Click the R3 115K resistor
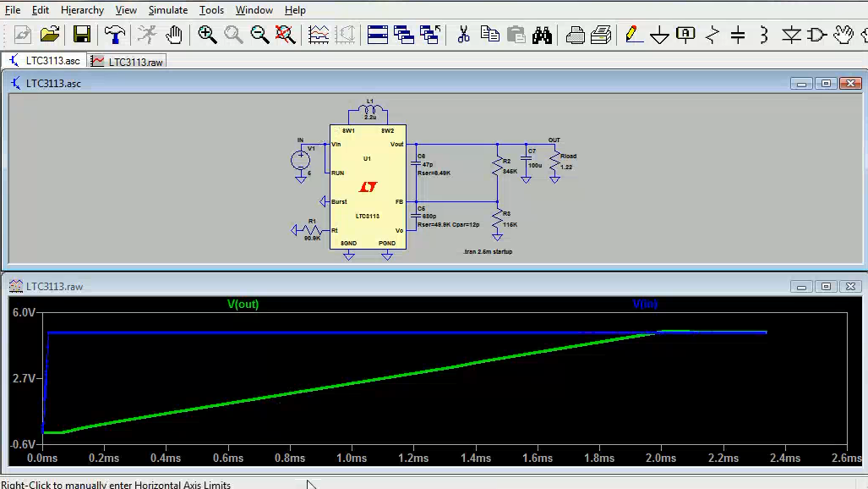 [x=497, y=219]
